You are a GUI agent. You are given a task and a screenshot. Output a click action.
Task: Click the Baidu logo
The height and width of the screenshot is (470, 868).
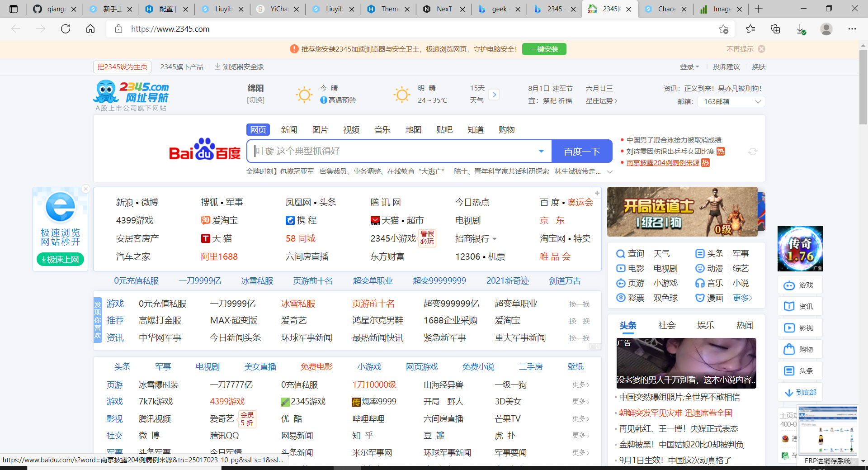click(x=205, y=150)
